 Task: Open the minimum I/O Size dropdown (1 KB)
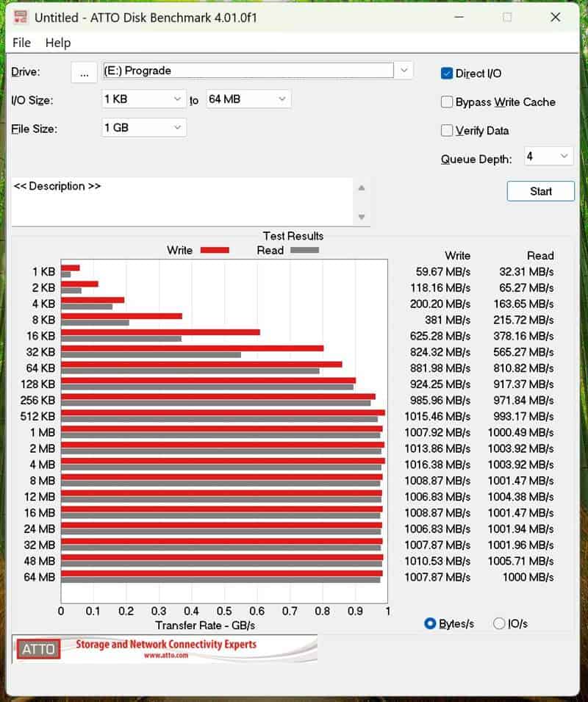(x=143, y=99)
